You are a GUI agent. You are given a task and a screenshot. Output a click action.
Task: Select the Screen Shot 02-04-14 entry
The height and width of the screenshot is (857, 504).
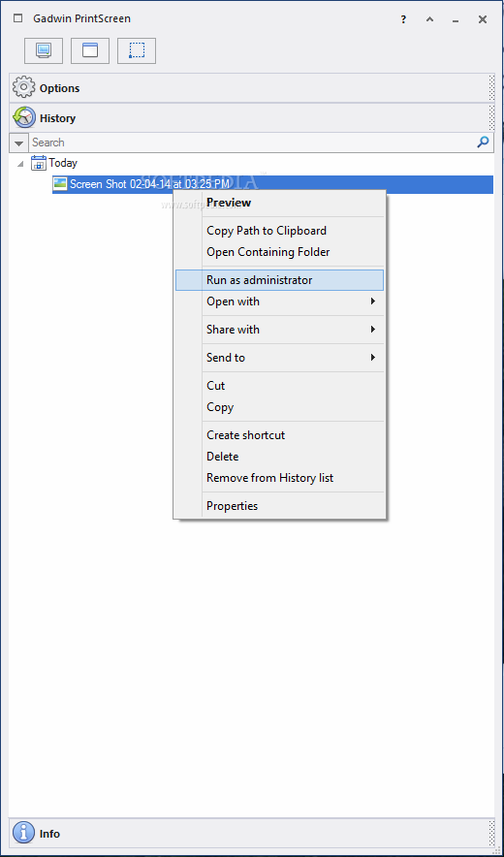tap(272, 184)
